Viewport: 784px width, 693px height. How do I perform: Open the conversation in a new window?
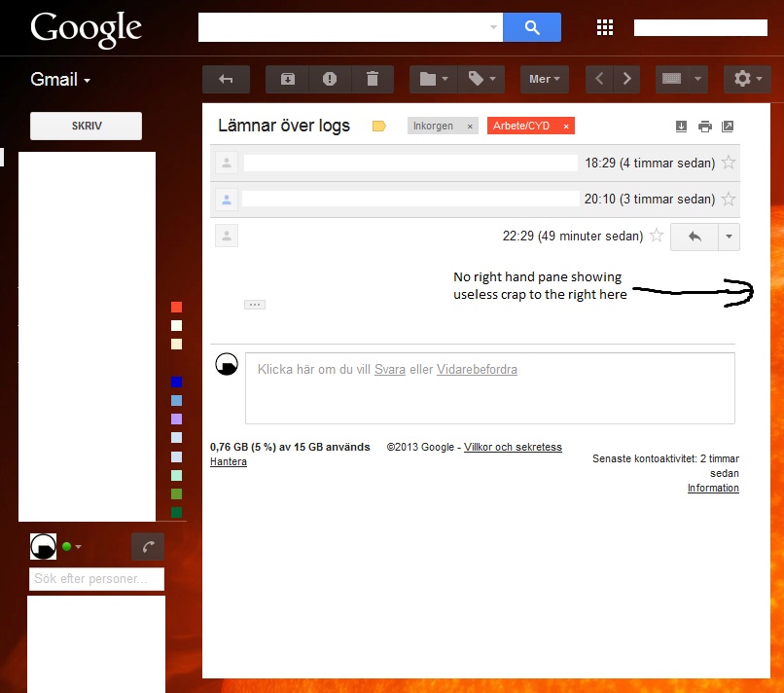point(728,126)
